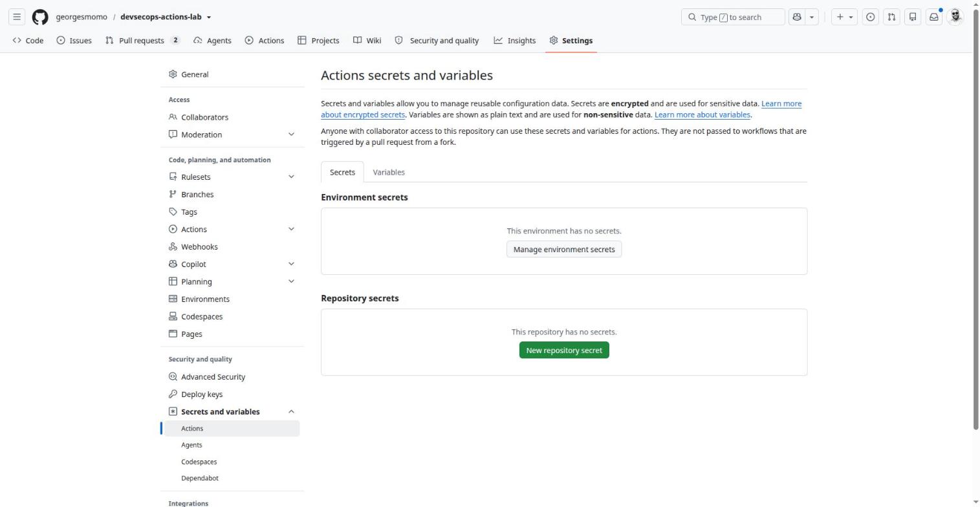The image size is (980, 507).
Task: Open your repositories icon in header
Action: (x=913, y=17)
